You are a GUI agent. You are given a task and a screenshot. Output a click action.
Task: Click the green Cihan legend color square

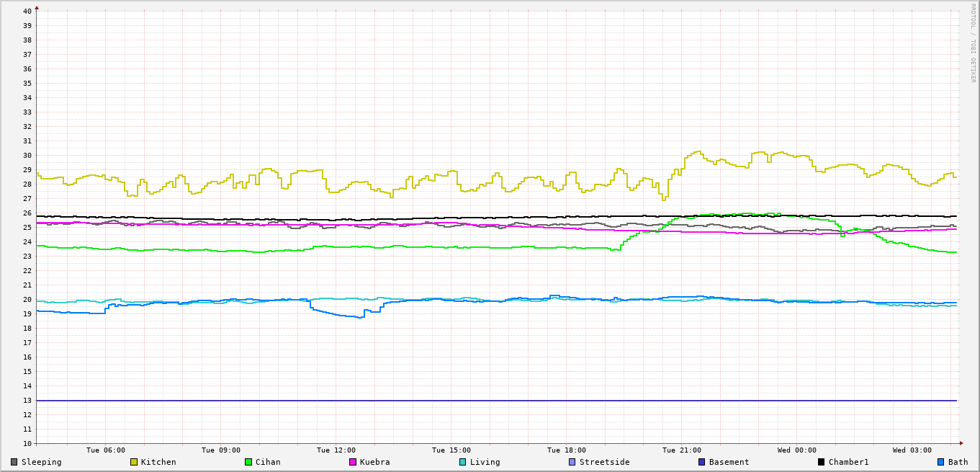click(x=248, y=462)
